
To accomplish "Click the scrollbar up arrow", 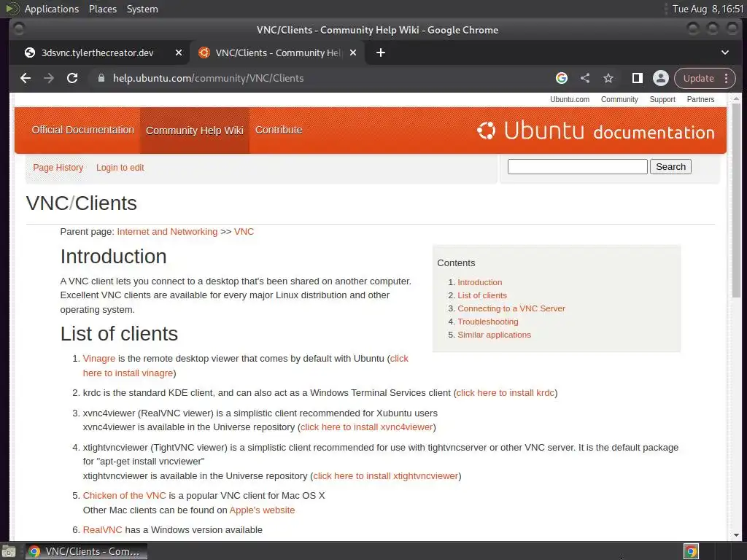I will pyautogui.click(x=737, y=98).
